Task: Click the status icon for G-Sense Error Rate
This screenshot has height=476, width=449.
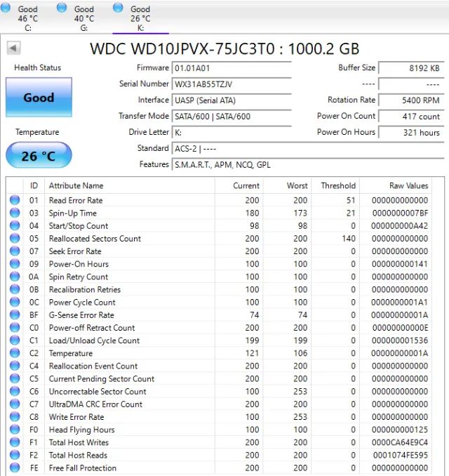Action: click(x=15, y=315)
